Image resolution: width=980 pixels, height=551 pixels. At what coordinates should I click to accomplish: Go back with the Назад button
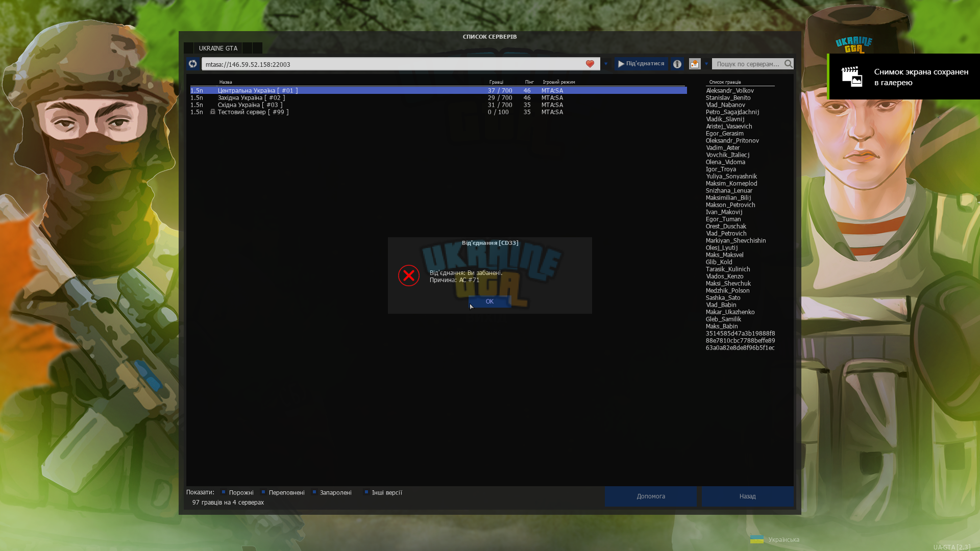click(x=747, y=496)
